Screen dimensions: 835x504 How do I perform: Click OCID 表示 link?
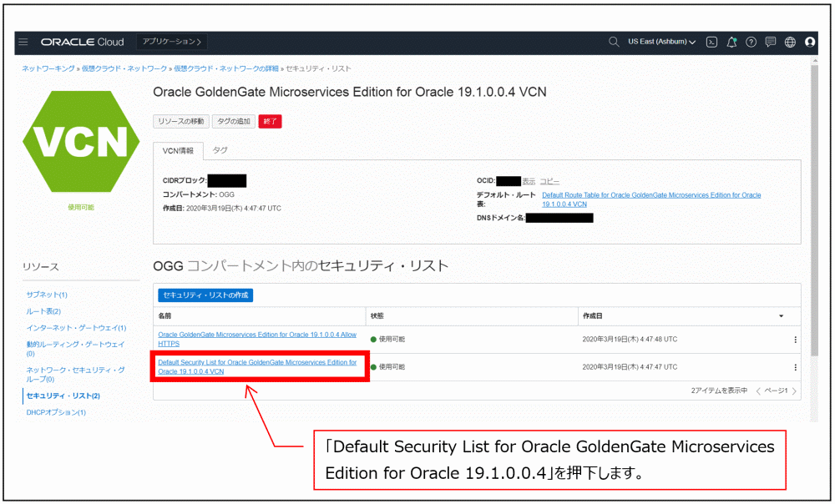[529, 181]
